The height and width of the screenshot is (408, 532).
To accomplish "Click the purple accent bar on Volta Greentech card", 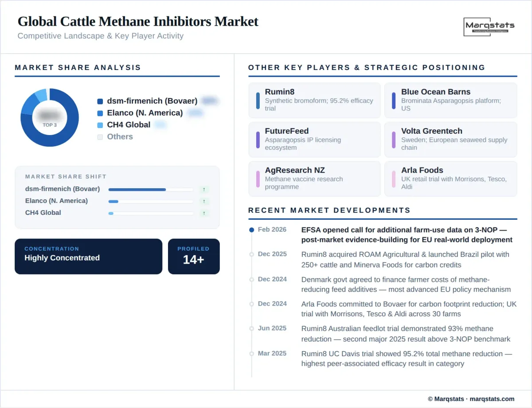I will point(395,140).
